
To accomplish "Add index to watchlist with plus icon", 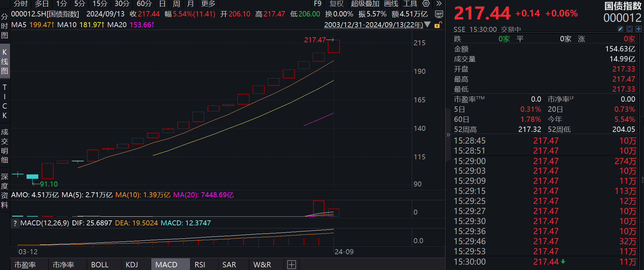I will [639, 29].
